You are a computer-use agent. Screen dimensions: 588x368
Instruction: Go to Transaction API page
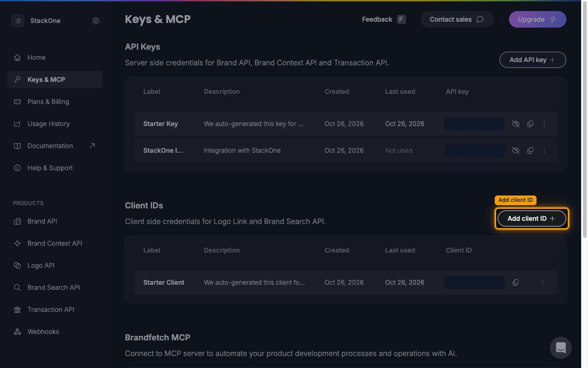[x=55, y=310]
